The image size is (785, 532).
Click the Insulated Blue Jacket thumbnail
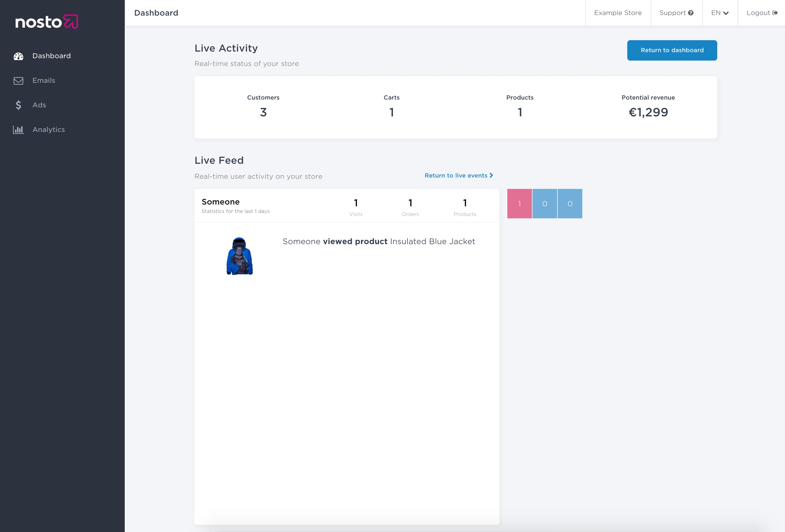[240, 256]
